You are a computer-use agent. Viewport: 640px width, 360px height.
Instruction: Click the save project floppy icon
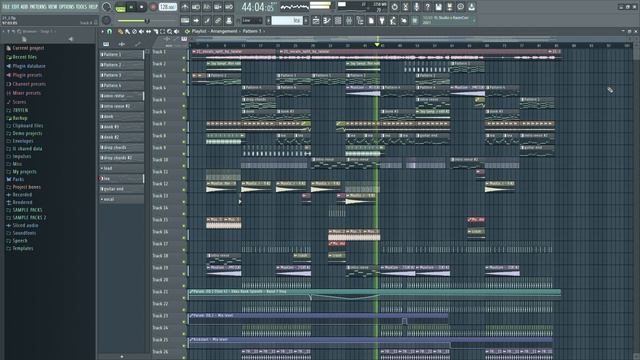click(438, 7)
